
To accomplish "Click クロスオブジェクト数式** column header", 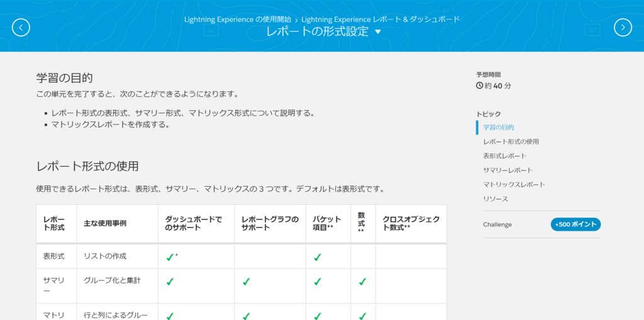I will coord(411,223).
